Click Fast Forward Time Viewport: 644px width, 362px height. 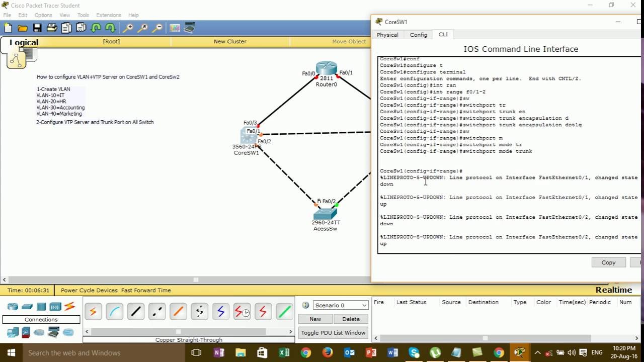(x=146, y=290)
